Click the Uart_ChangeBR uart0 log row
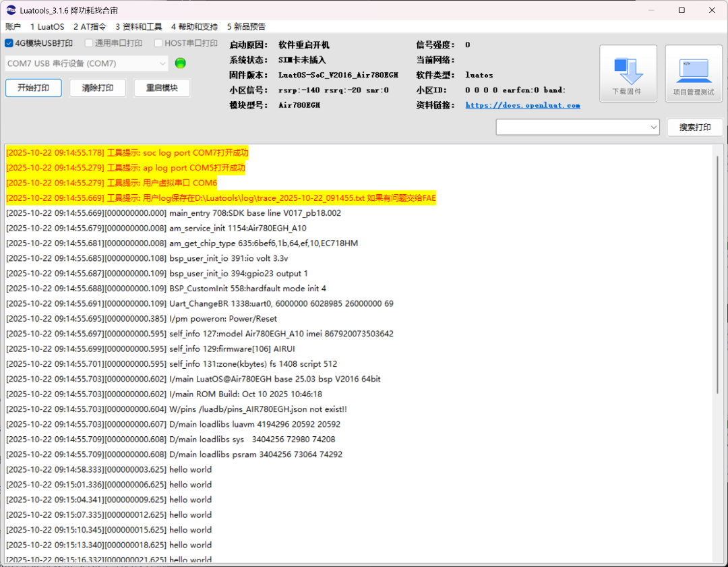The width and height of the screenshot is (728, 567). (x=200, y=303)
